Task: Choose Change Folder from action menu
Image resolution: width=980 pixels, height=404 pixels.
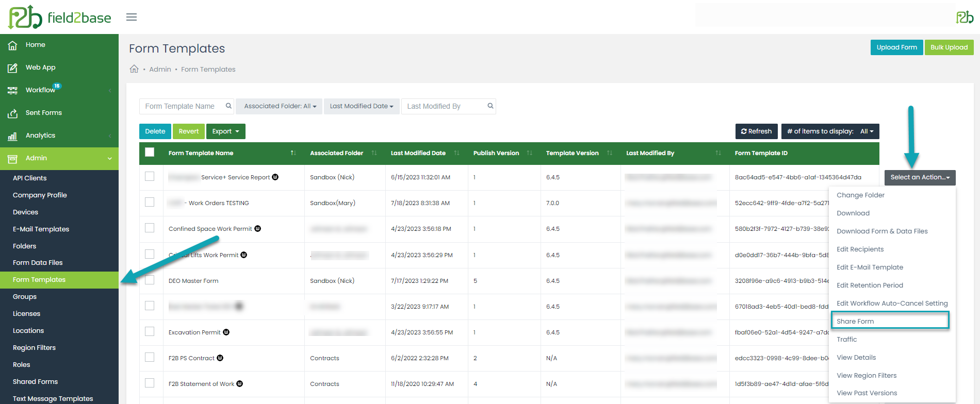Action: coord(860,195)
